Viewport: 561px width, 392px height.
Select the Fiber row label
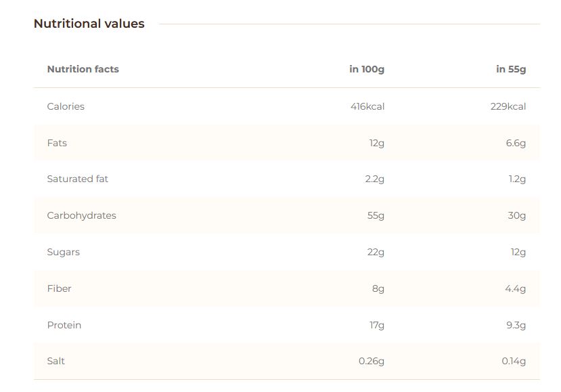(x=59, y=288)
